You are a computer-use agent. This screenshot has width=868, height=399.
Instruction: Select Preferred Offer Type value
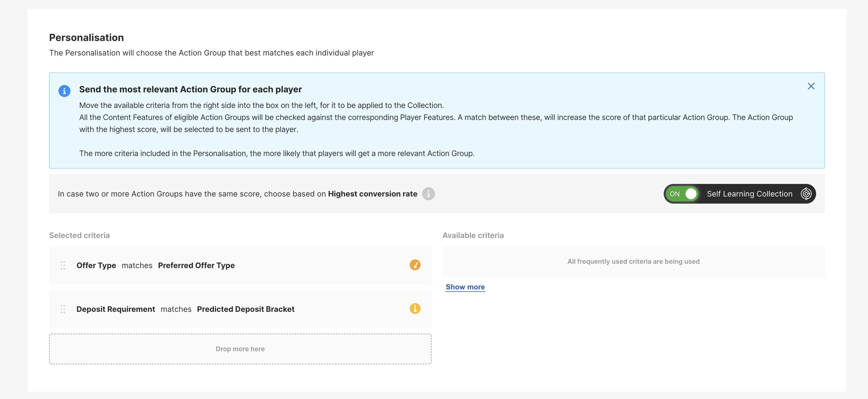[196, 265]
